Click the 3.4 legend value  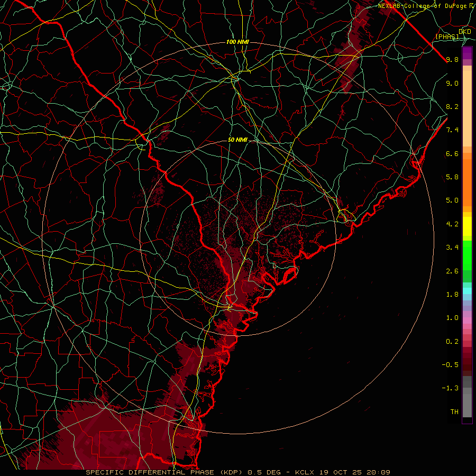point(452,248)
